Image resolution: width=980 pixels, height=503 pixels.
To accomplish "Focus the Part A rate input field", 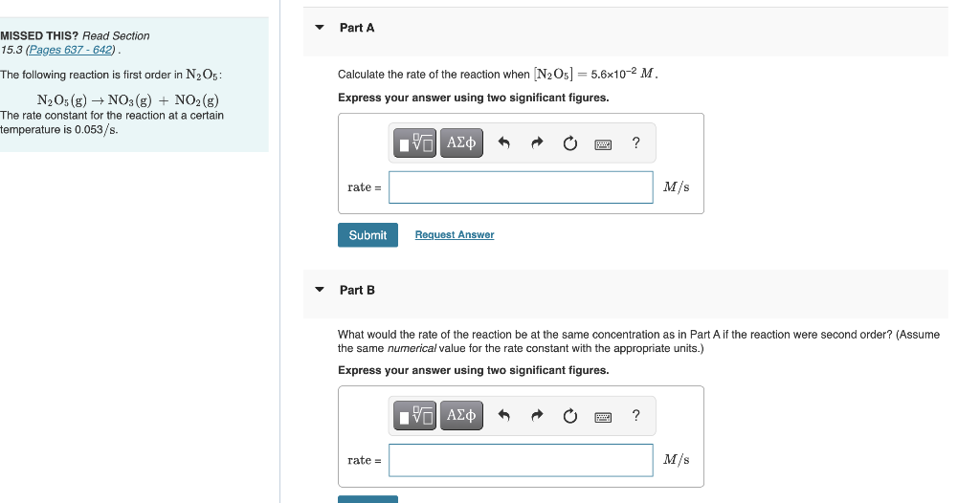I will click(x=521, y=187).
